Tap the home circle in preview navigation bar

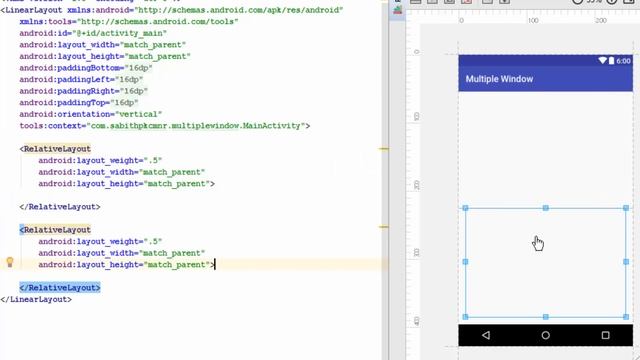click(x=546, y=335)
